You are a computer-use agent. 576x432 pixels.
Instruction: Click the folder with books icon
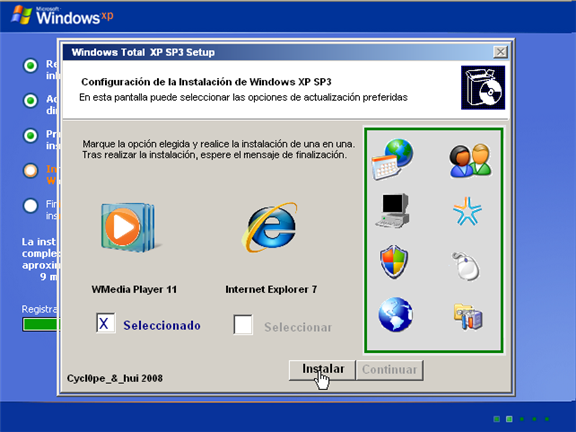tap(468, 316)
